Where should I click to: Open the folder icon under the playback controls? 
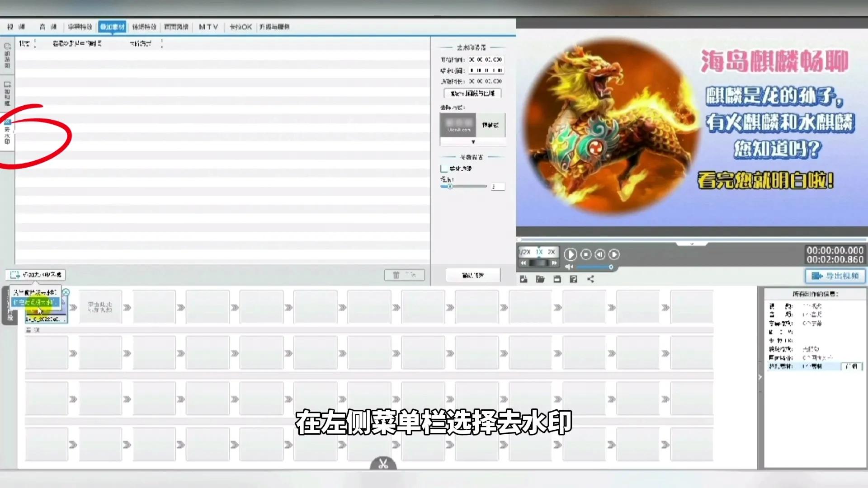coord(540,279)
